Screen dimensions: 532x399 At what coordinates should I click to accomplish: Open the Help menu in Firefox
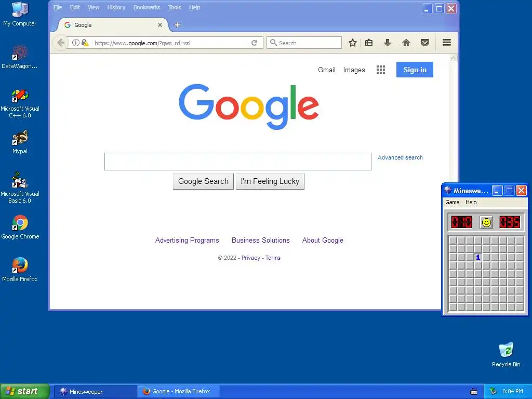194,7
